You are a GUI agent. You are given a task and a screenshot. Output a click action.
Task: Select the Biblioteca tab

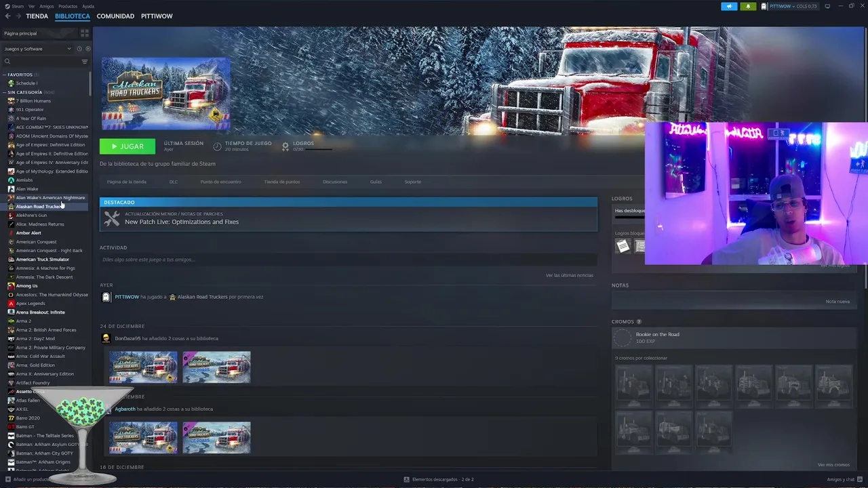pyautogui.click(x=72, y=16)
